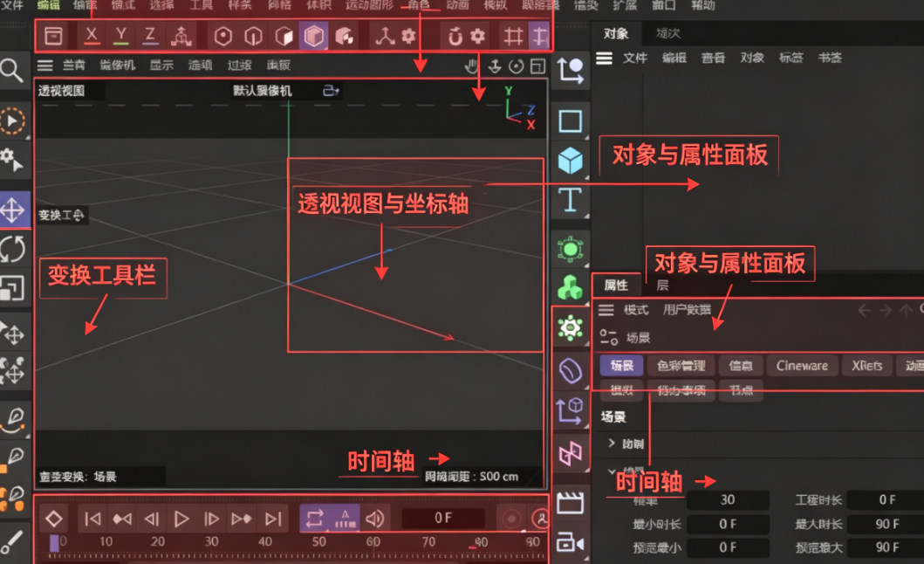Click the 工程时长 field

[x=886, y=499]
